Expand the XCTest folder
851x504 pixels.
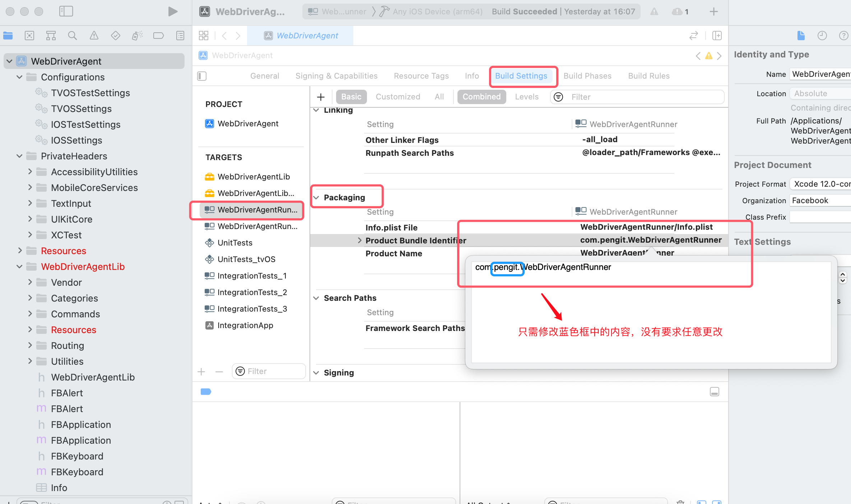[30, 235]
